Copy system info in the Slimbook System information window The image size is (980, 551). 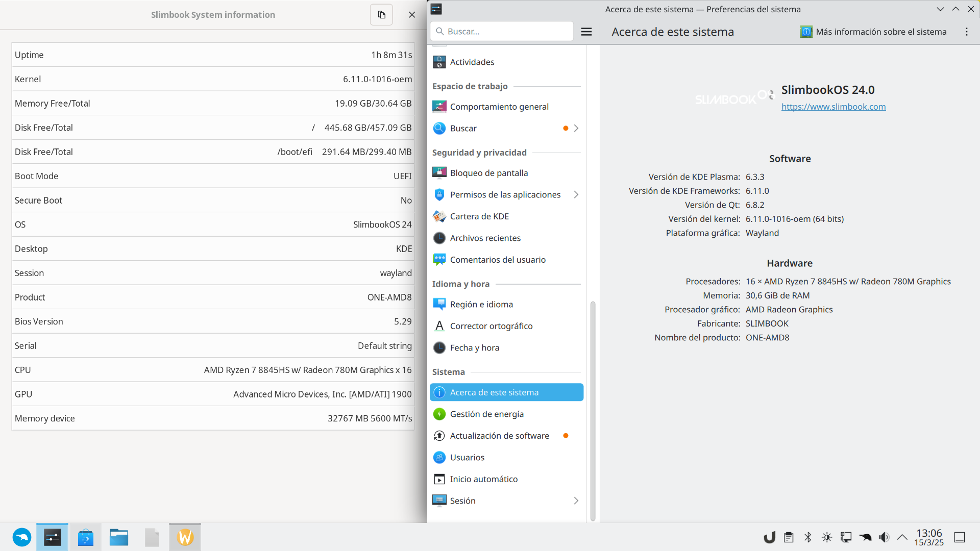click(x=381, y=15)
